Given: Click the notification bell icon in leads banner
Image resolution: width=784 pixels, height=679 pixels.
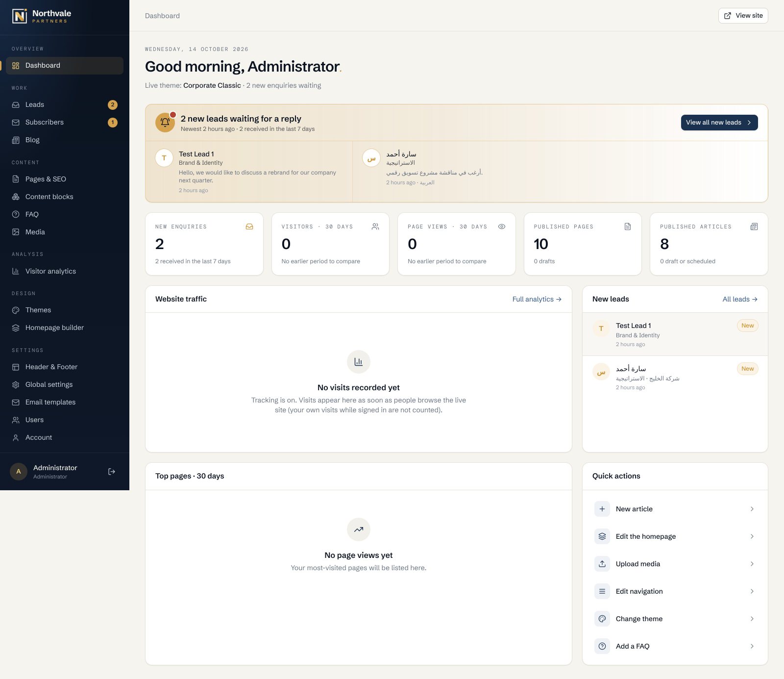Looking at the screenshot, I should click(165, 123).
